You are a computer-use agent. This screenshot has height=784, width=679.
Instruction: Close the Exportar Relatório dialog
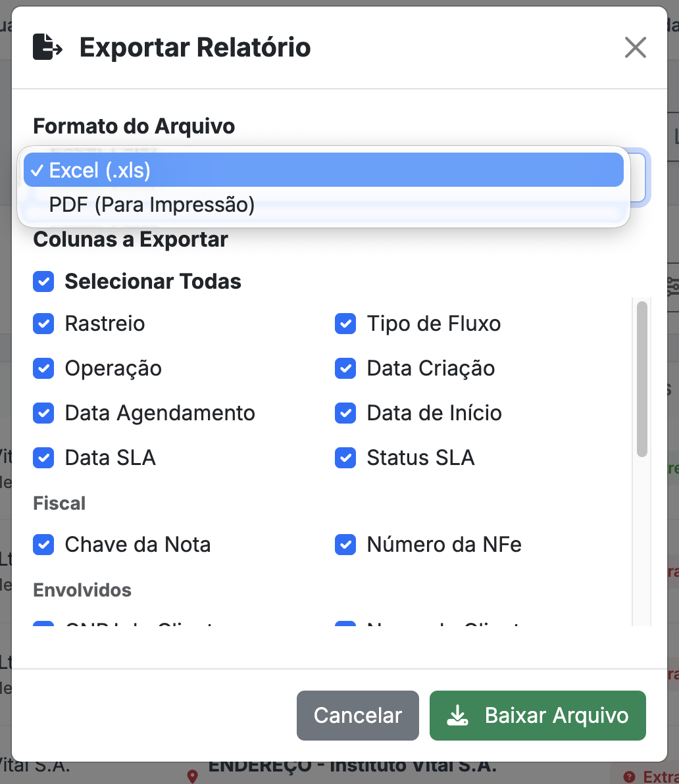(635, 47)
